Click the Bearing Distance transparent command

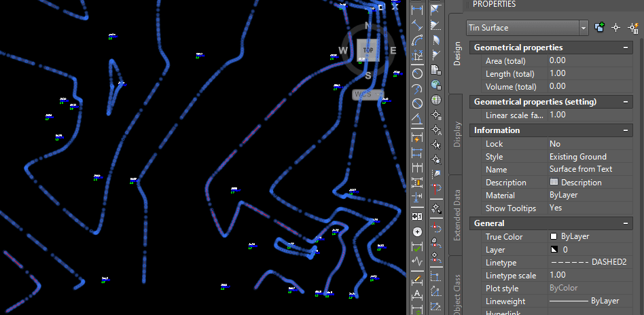[x=435, y=26]
